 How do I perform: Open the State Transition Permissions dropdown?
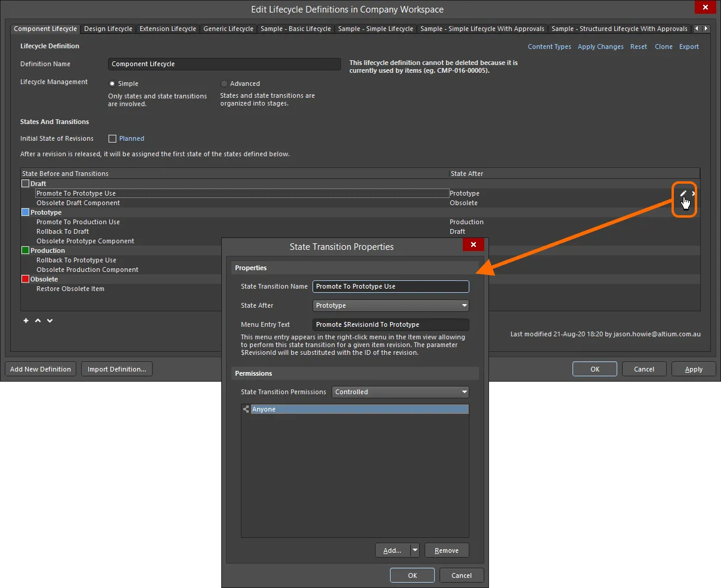400,392
